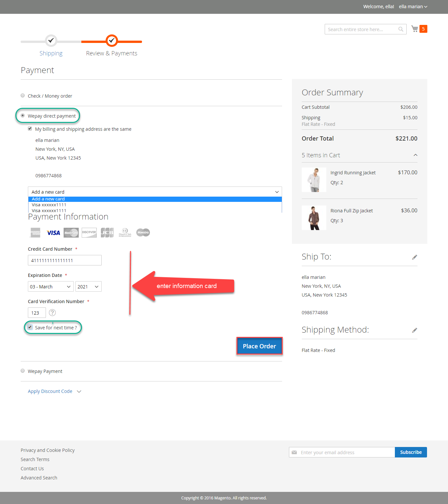Open expiration year dropdown
The width and height of the screenshot is (448, 504).
[88, 287]
